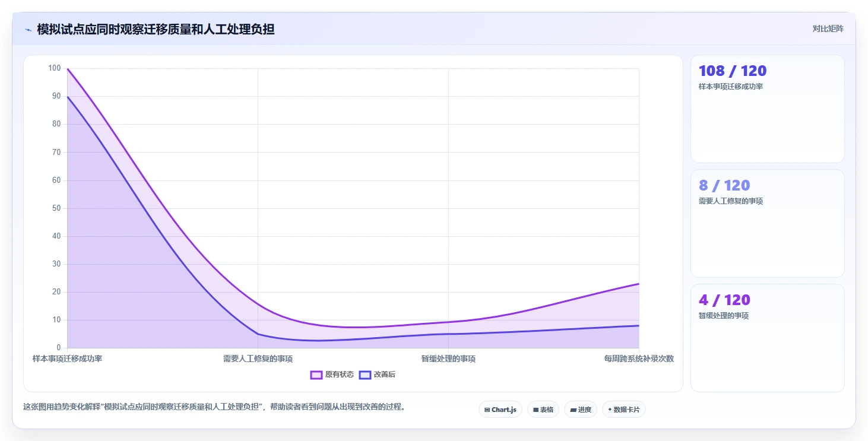Click the 原有状态 legend label
868x441 pixels.
pos(340,375)
